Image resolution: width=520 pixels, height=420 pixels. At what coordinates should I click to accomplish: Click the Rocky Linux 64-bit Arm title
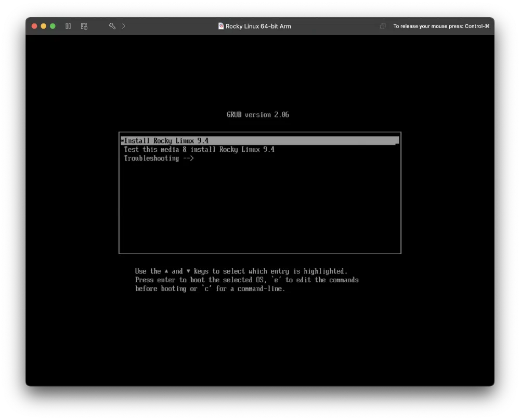(x=258, y=26)
